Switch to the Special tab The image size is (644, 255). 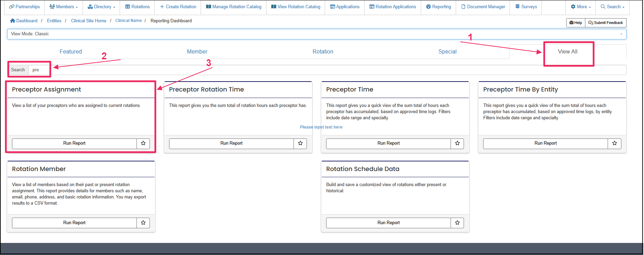point(448,51)
